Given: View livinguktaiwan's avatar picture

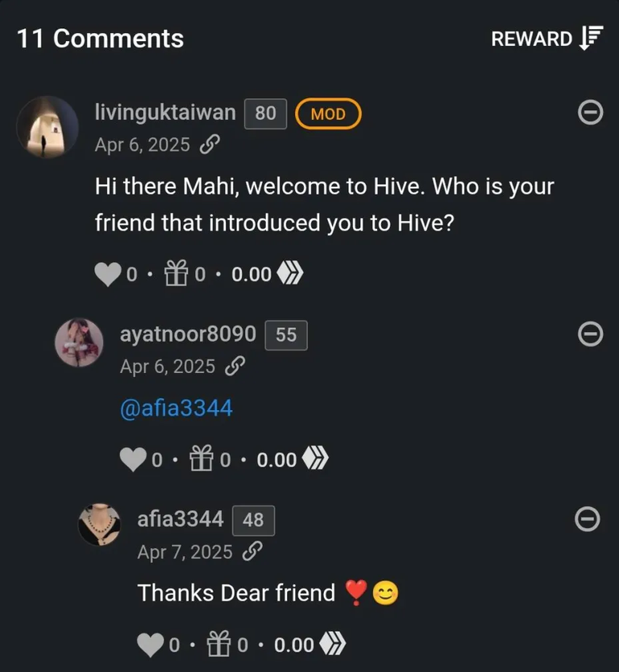Looking at the screenshot, I should pos(48,127).
